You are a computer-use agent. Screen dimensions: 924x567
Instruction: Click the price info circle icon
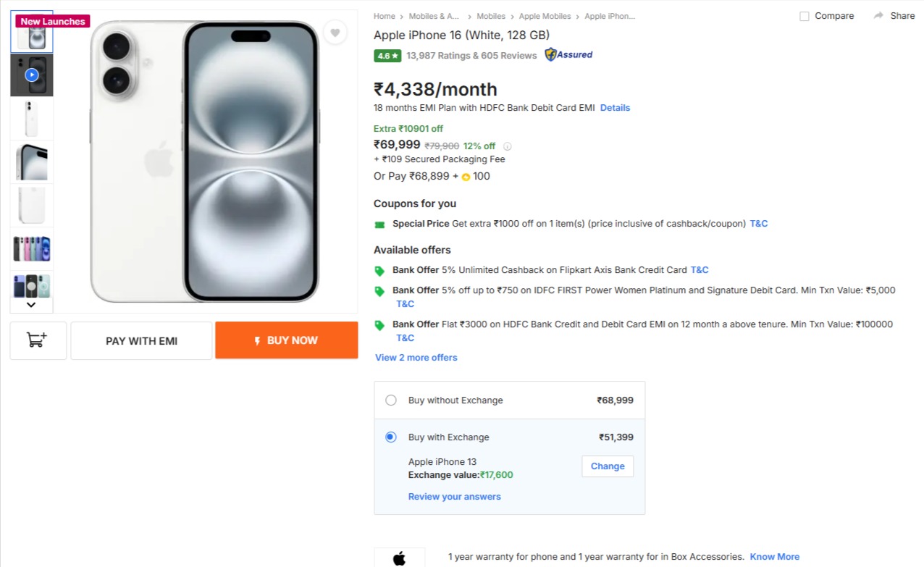(507, 146)
